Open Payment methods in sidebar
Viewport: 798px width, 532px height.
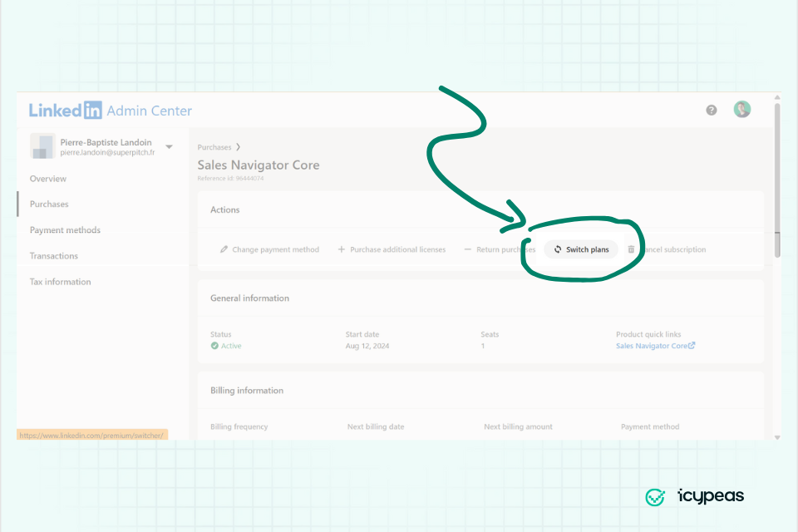[x=65, y=230]
